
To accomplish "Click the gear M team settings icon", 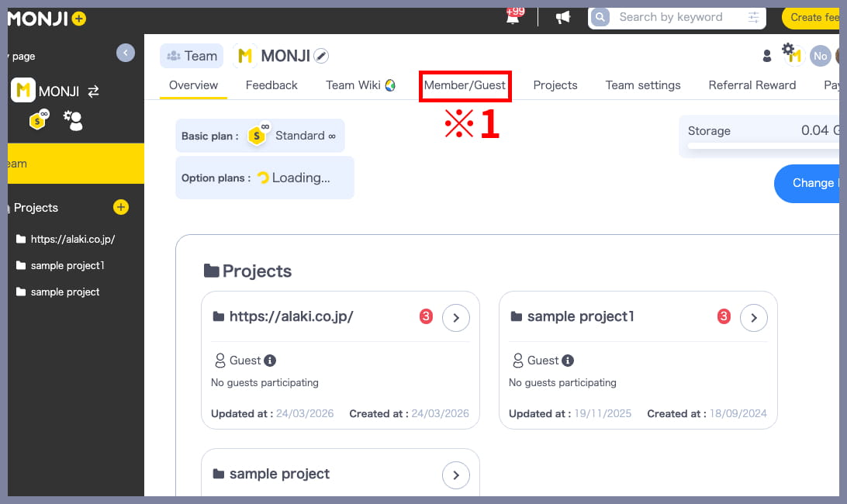I will point(793,54).
